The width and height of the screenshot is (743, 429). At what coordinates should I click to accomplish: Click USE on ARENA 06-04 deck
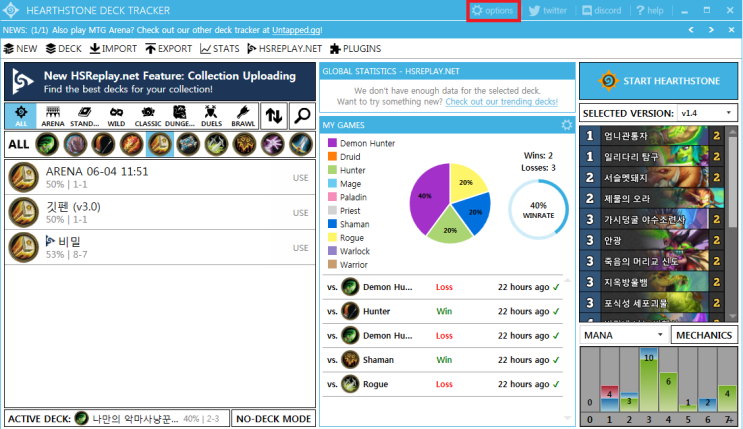[300, 178]
